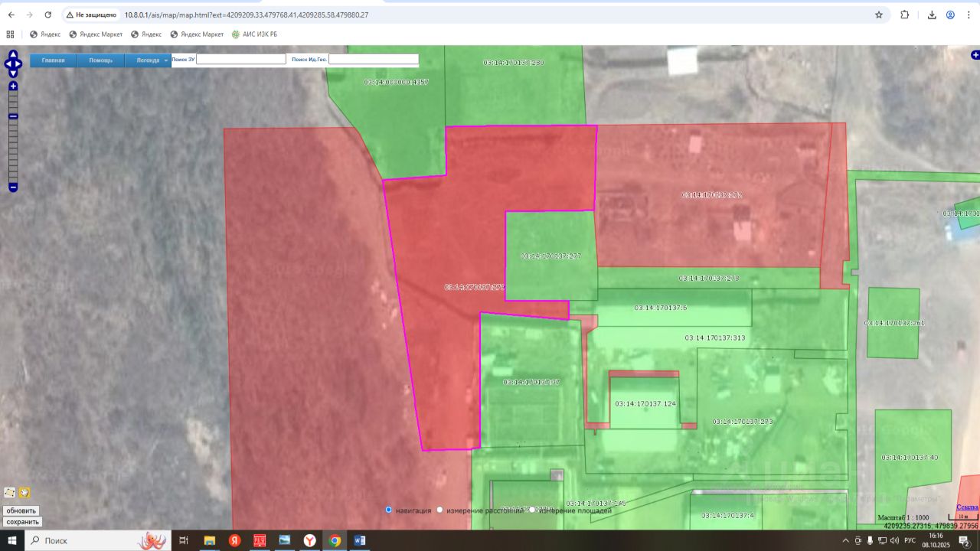This screenshot has height=551, width=980.
Task: Open the Windows Start menu
Action: tap(12, 540)
